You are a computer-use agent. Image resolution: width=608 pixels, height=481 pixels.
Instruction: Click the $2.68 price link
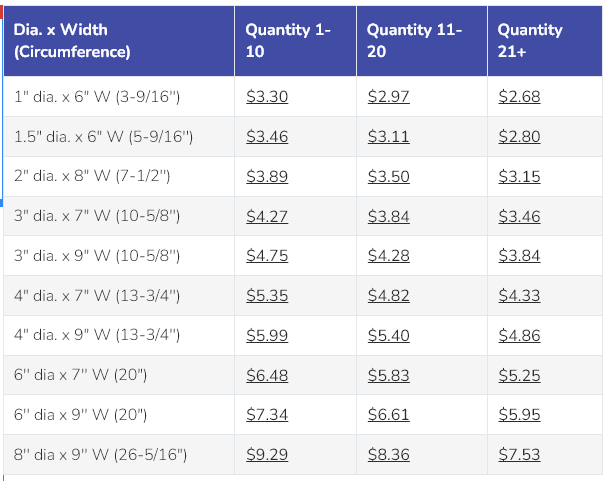tap(519, 97)
